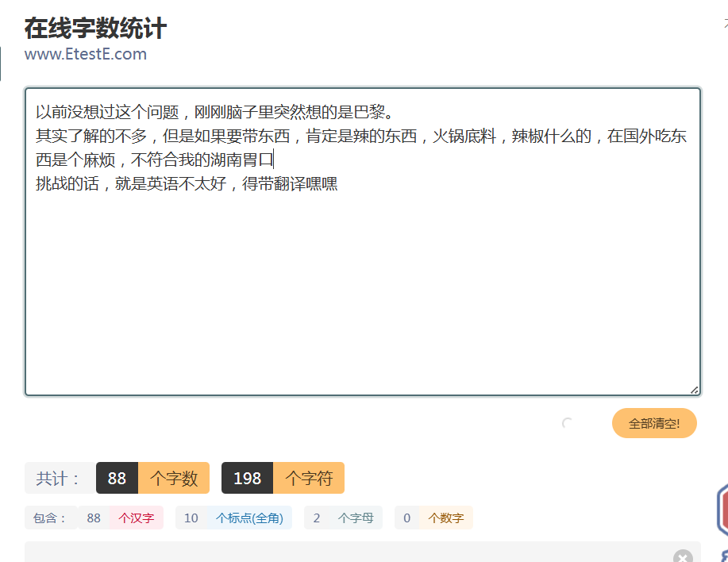This screenshot has width=728, height=562.
Task: Select the 10 punctuation count value
Action: 191,518
